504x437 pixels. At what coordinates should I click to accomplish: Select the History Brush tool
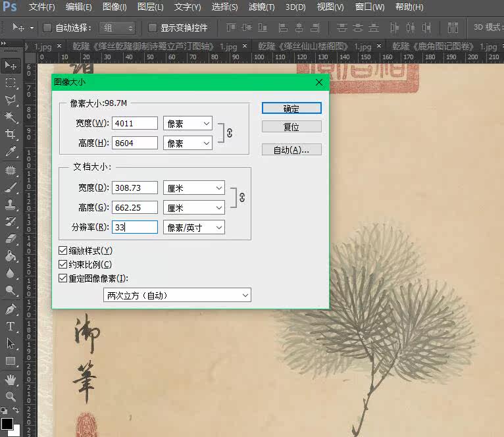[11, 222]
